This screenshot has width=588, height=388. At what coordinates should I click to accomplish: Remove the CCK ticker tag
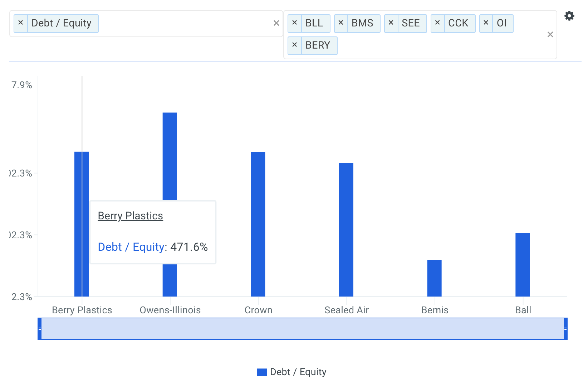437,23
